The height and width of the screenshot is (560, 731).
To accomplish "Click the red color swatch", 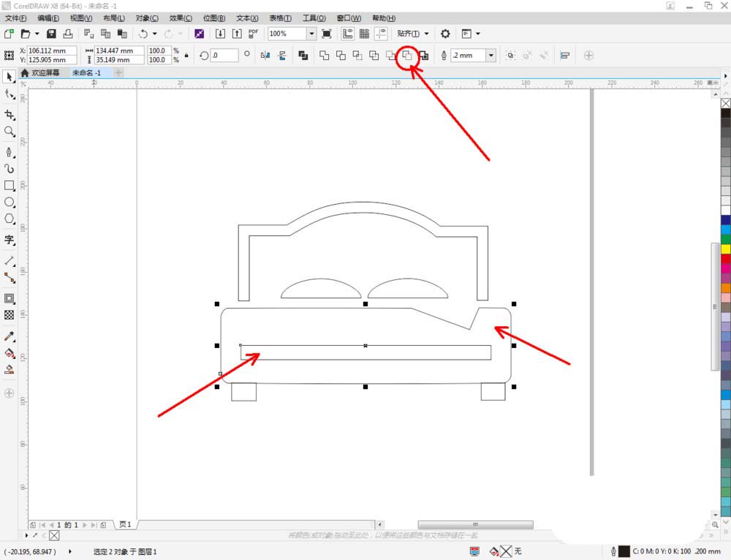I will [x=725, y=259].
